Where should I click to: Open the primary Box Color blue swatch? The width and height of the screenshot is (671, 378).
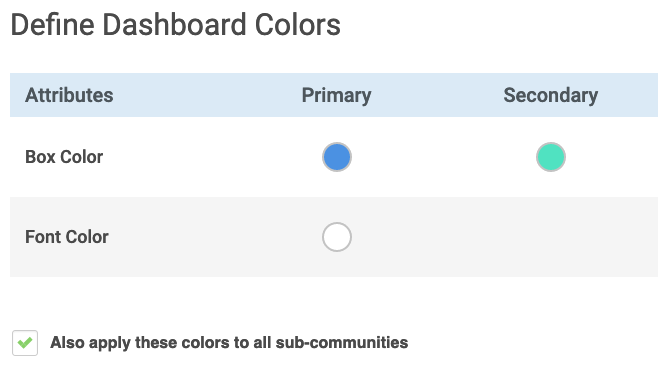tap(337, 157)
